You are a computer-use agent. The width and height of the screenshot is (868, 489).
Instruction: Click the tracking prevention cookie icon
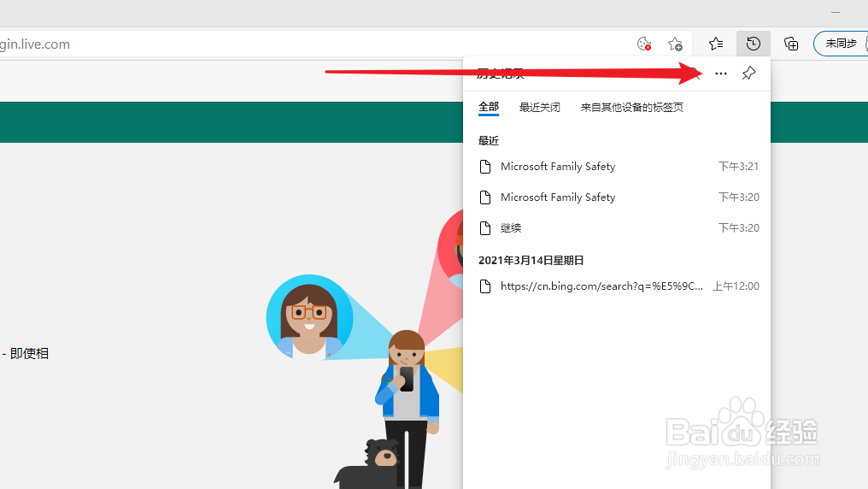tap(644, 44)
